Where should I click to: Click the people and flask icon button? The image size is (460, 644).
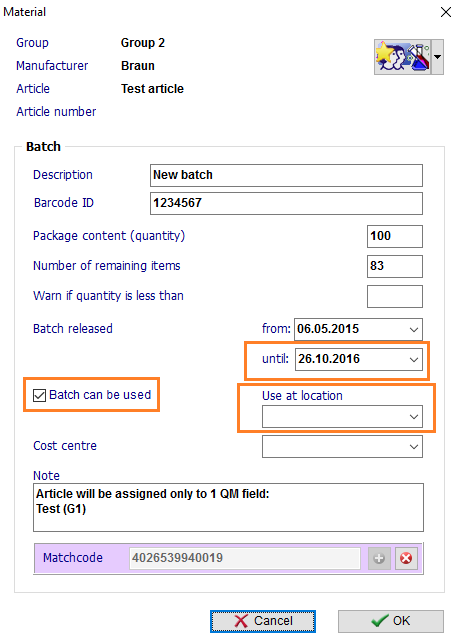tap(402, 57)
